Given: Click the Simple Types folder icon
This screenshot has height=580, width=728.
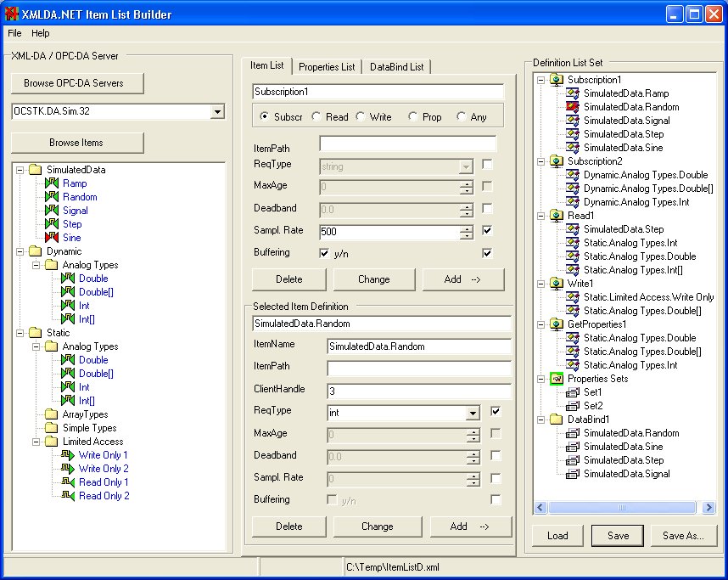Looking at the screenshot, I should (x=52, y=428).
